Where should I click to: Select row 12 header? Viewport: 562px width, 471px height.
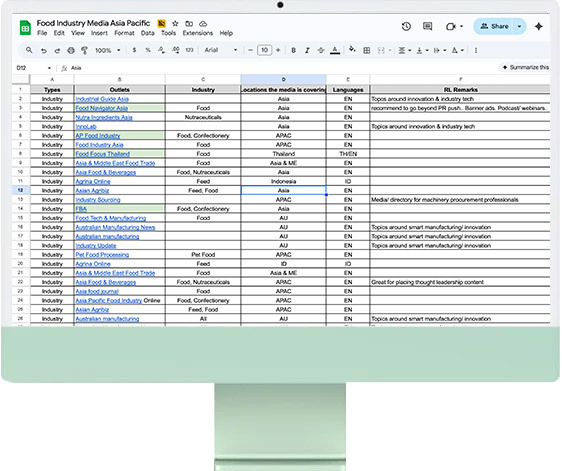(x=20, y=190)
